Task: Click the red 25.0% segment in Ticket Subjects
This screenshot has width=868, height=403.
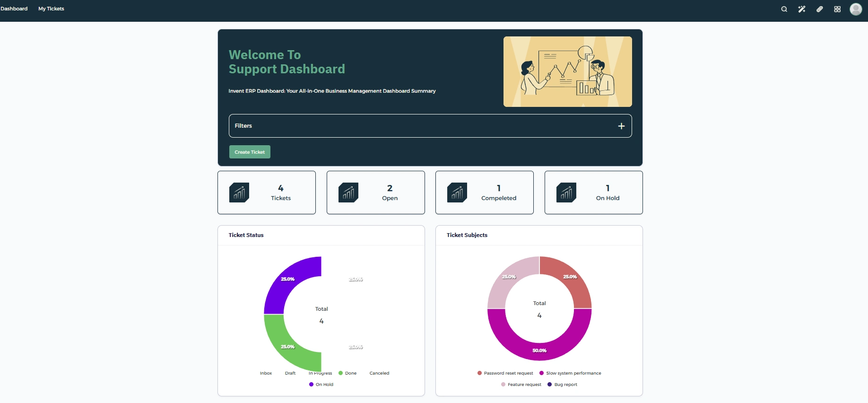Action: click(571, 278)
